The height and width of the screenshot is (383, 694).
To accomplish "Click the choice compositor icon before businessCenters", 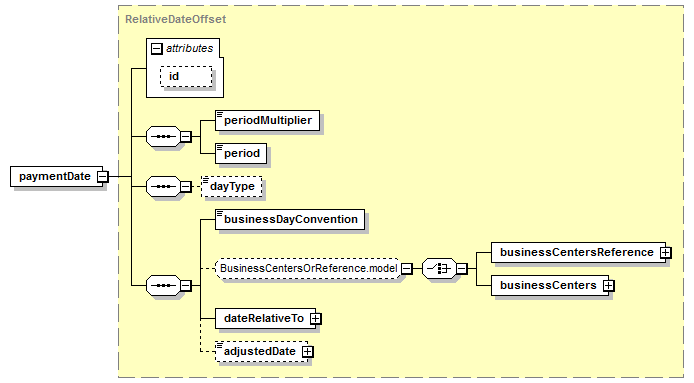I will [x=439, y=268].
